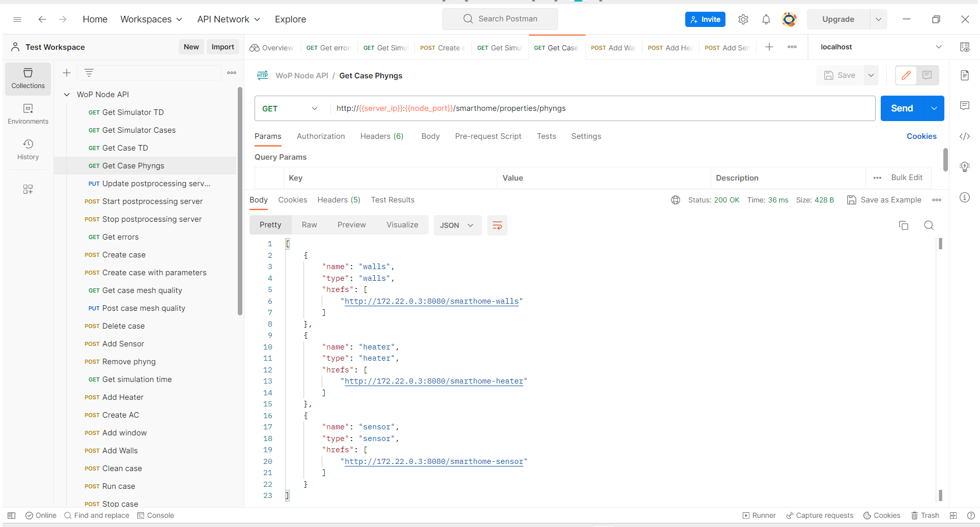Open Console from the status bar
The width and height of the screenshot is (980, 527).
[x=156, y=515]
